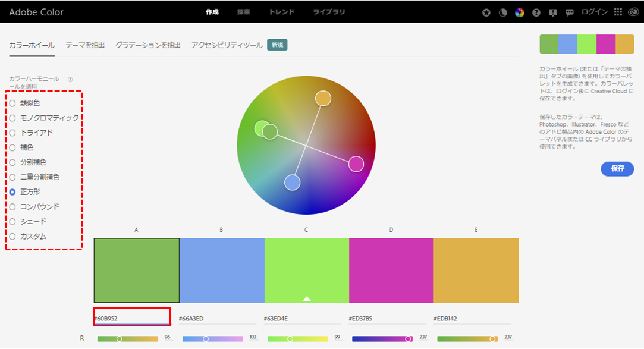Viewport: 644px width, 349px height.
Task: Open the speech bubble chat icon
Action: (x=569, y=12)
